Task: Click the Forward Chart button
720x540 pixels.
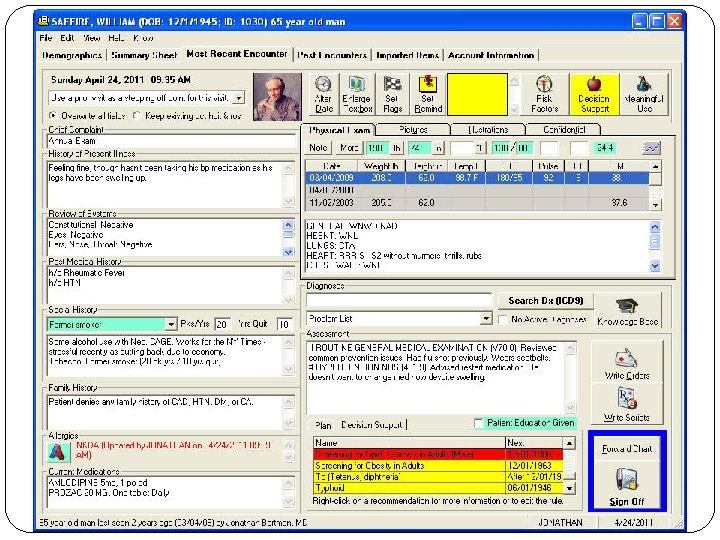Action: tap(627, 449)
